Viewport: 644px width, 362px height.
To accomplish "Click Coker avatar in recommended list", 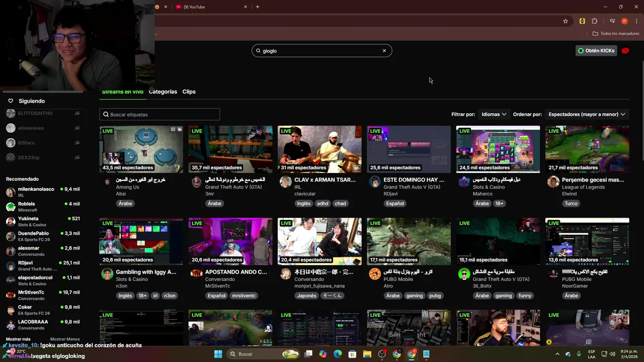I will [11, 310].
